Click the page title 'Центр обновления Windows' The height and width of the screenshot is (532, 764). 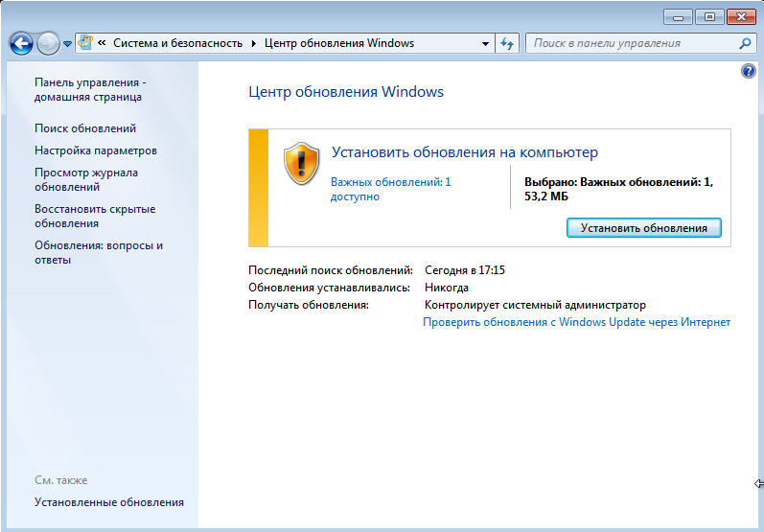[346, 92]
